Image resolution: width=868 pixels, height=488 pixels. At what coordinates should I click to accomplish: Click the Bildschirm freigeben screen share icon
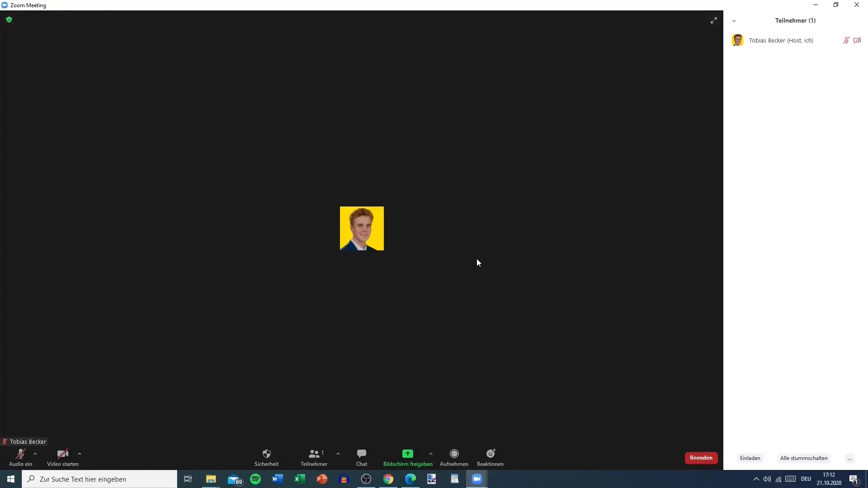pos(408,454)
